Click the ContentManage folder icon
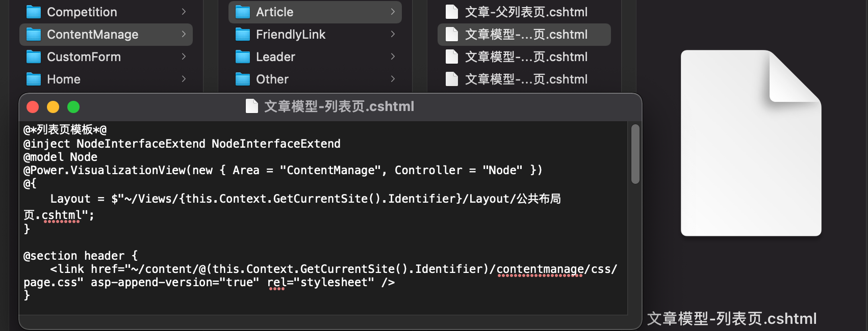This screenshot has width=868, height=331. (x=34, y=34)
